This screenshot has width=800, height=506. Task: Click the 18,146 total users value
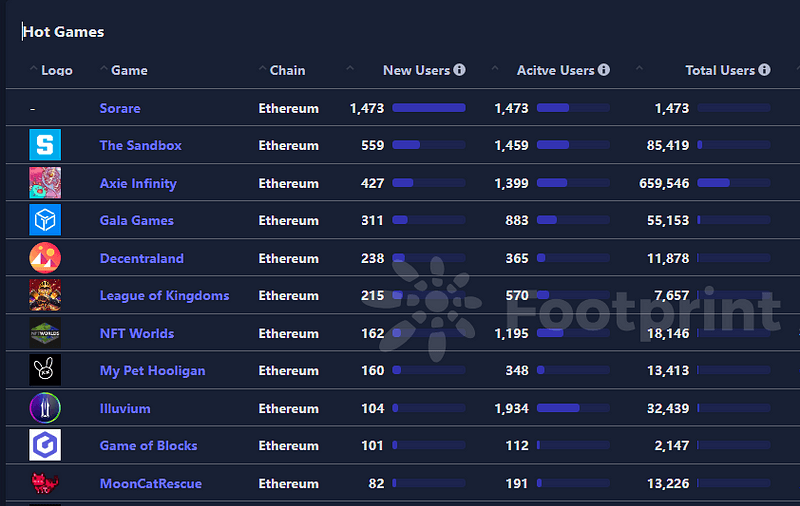[x=668, y=333]
